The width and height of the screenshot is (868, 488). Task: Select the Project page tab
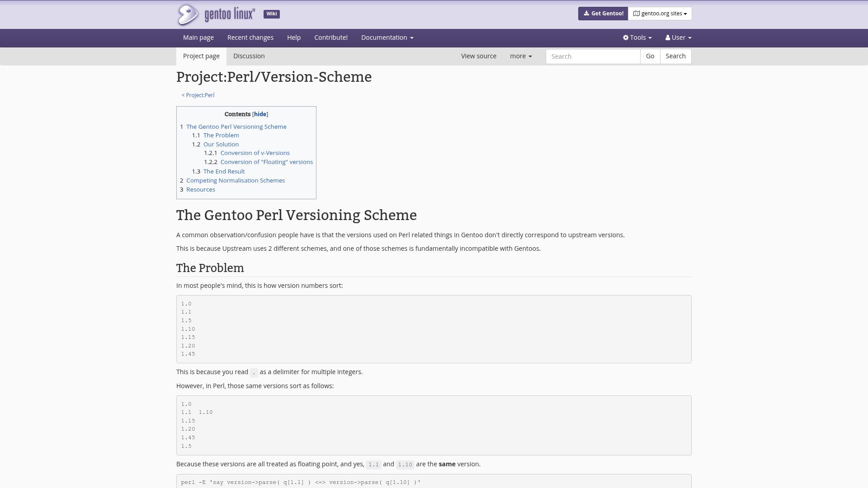201,56
